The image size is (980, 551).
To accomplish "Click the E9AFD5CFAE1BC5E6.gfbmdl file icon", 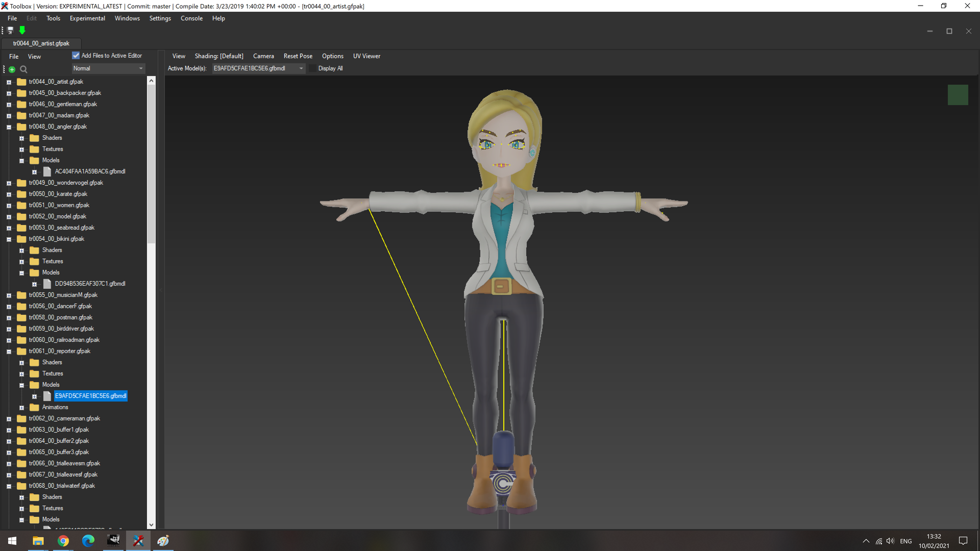I will [47, 396].
